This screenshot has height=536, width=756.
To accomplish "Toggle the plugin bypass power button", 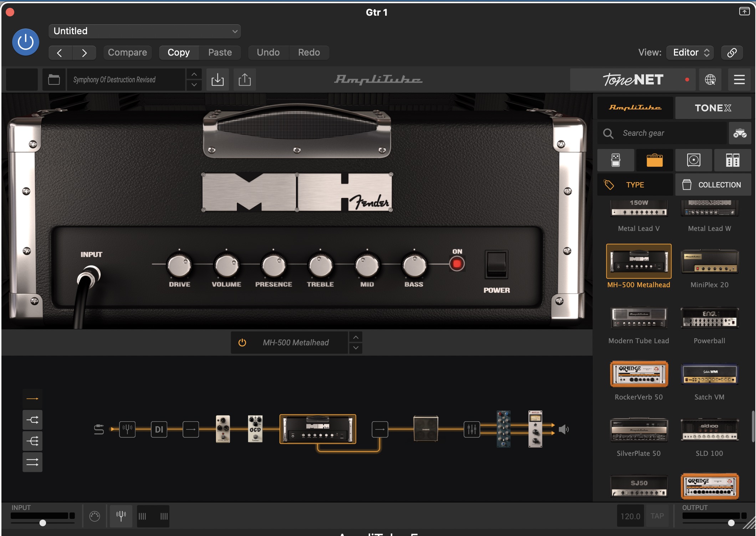I will coord(26,42).
